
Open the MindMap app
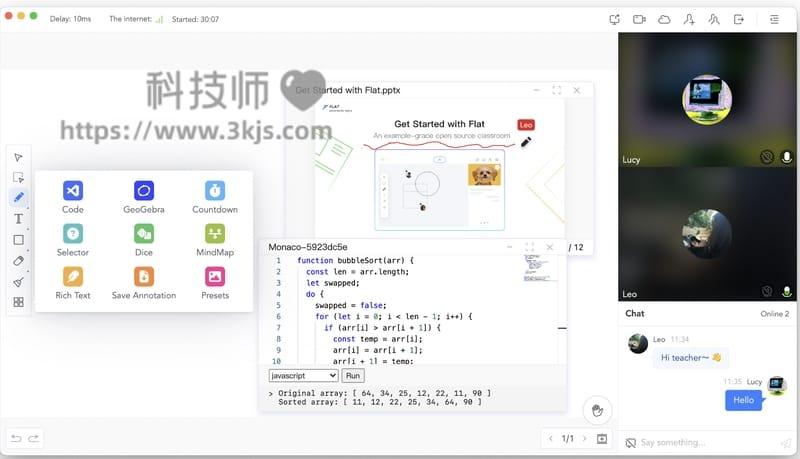pyautogui.click(x=215, y=240)
